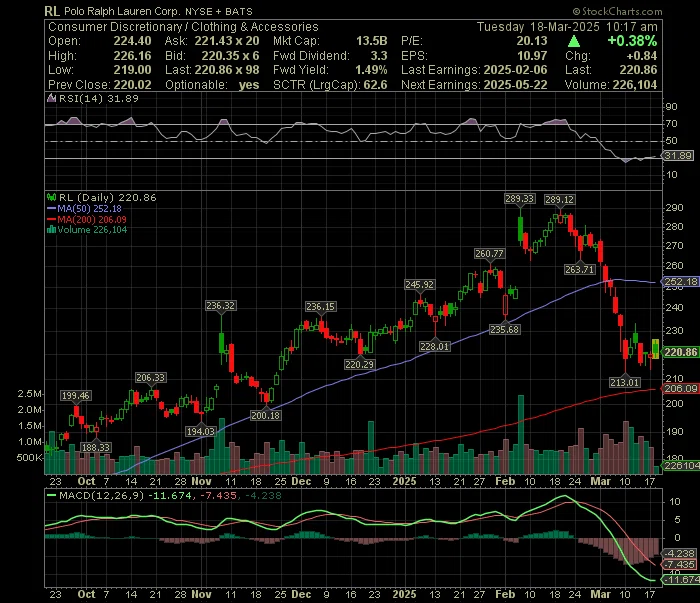Click the +0.38% percent change value
This screenshot has height=603, width=700.
[x=632, y=41]
